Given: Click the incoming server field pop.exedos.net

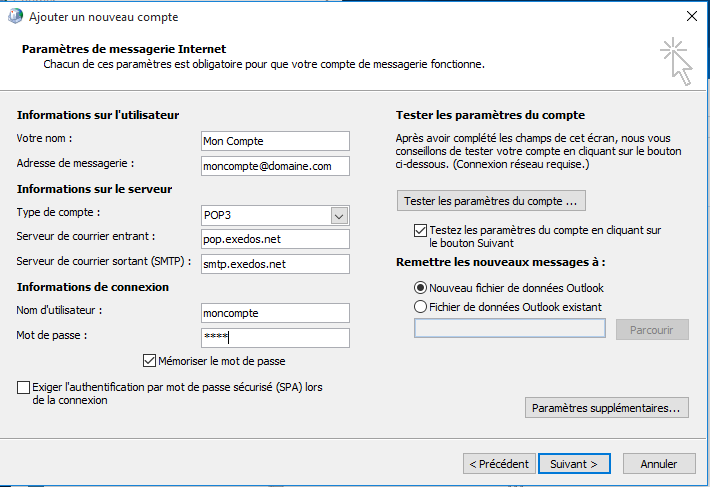Looking at the screenshot, I should [274, 239].
